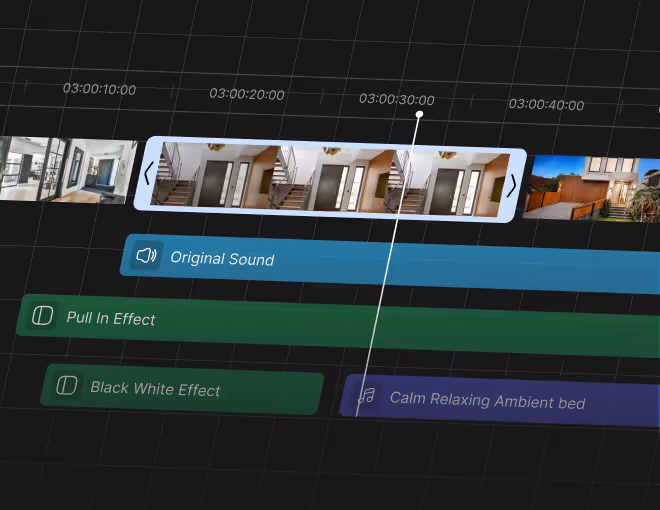This screenshot has width=660, height=510.
Task: Click the 03:00:20:00 timecode on the ruler
Action: click(x=247, y=94)
